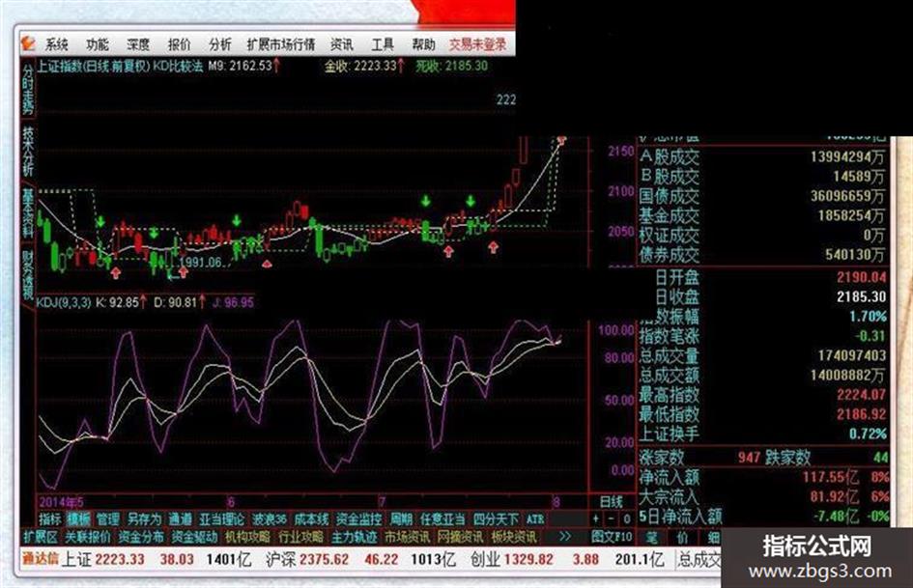Open the 价 tab in bottom right panel
Image resolution: width=913 pixels, height=588 pixels.
[682, 537]
